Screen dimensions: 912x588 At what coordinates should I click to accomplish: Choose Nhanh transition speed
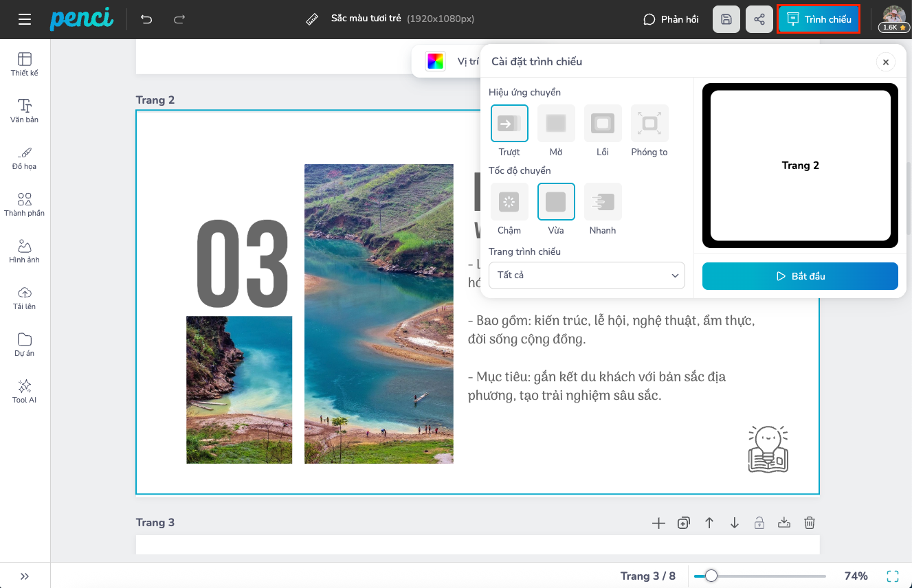pyautogui.click(x=603, y=202)
